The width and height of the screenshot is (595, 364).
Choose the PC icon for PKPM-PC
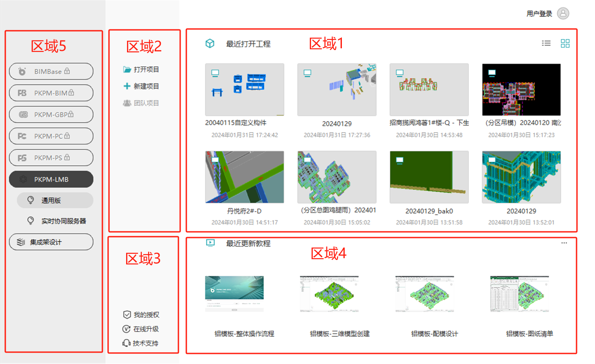pos(22,136)
